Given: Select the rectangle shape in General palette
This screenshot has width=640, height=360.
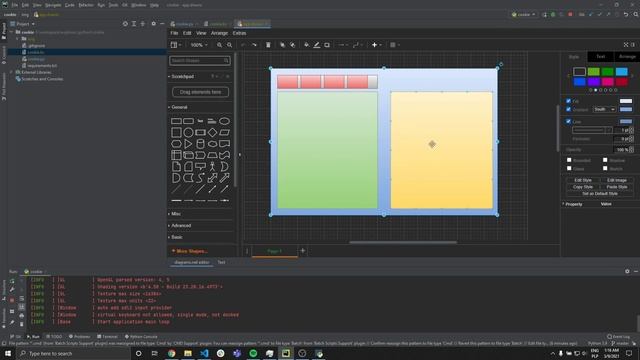Looking at the screenshot, I should [176, 121].
